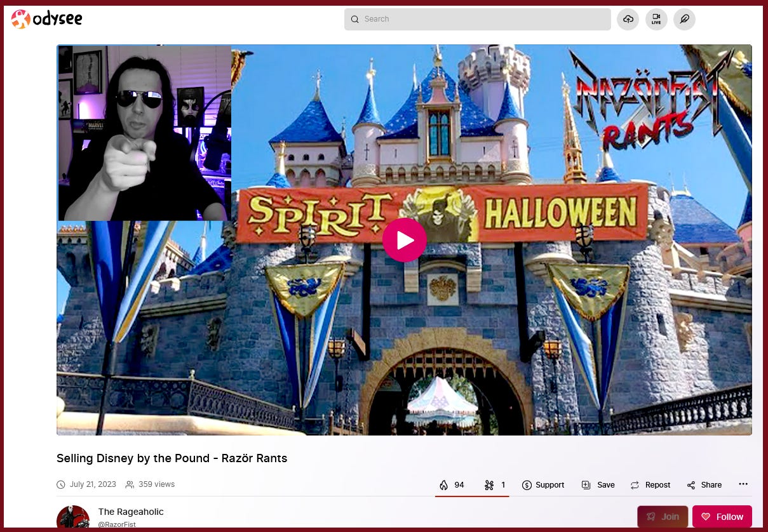
Task: Play the video with the pink play button
Action: 405,240
